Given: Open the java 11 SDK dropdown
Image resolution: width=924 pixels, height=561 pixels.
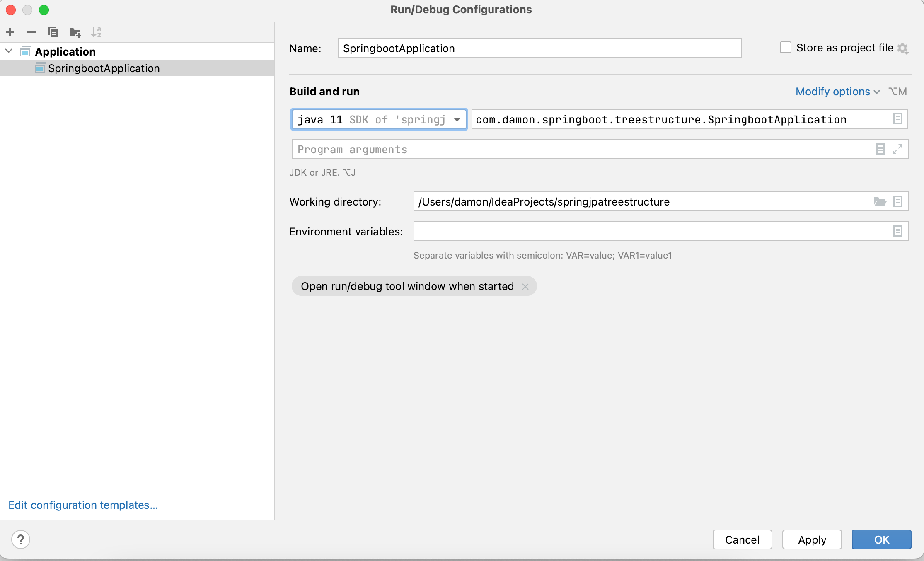Looking at the screenshot, I should pos(457,120).
